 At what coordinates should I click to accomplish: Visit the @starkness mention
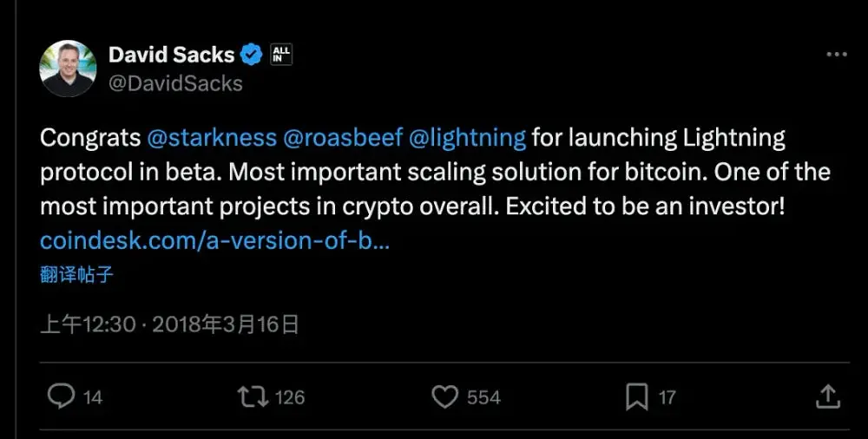click(x=212, y=138)
